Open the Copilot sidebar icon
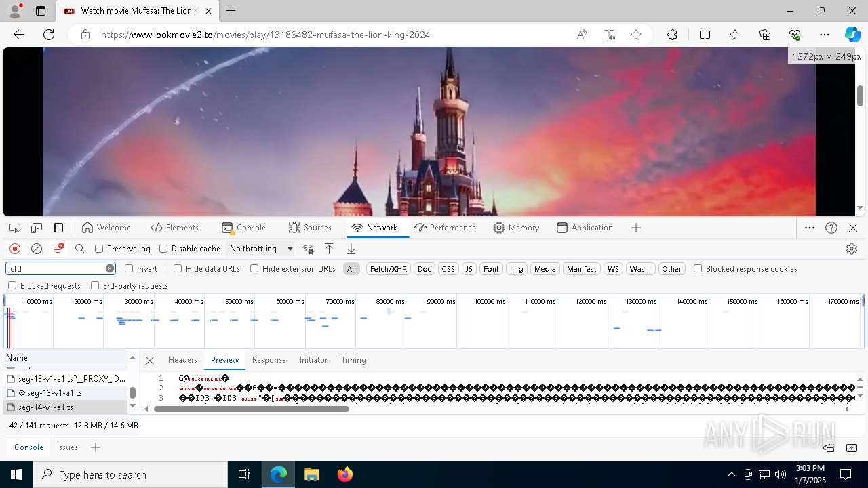868x488 pixels. 852,35
